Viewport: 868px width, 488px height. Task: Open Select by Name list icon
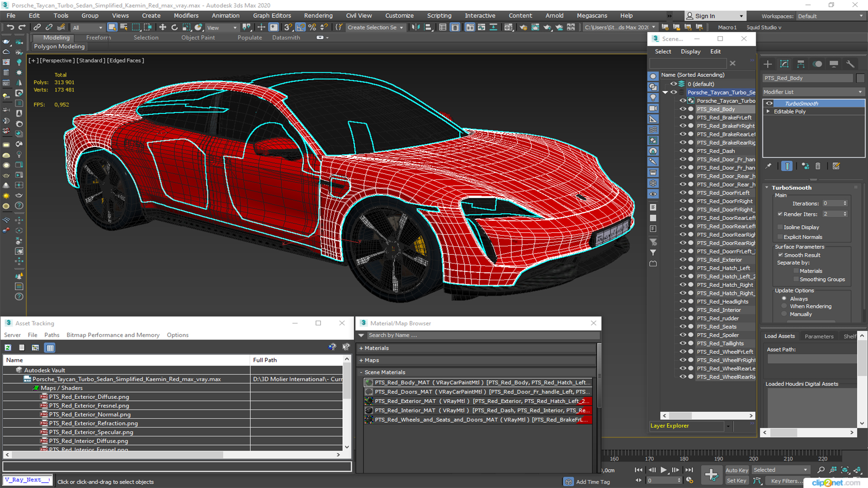click(x=124, y=27)
